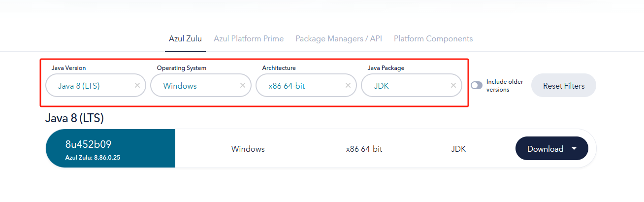Expand the Download button arrow
The height and width of the screenshot is (202, 644).
[574, 149]
